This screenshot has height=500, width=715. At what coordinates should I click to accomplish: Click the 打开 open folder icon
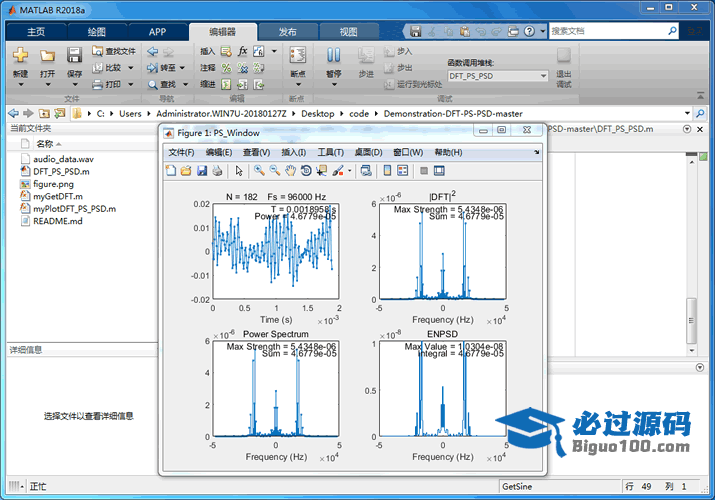47,56
